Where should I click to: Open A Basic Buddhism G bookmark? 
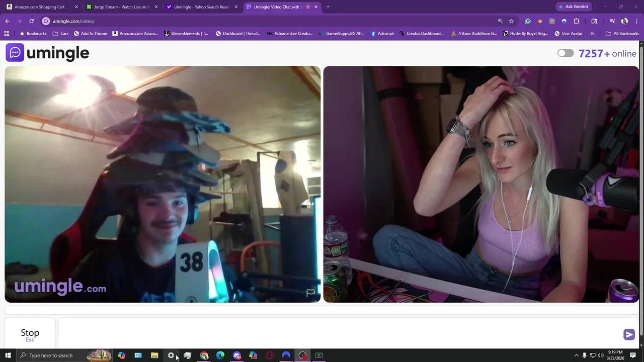(474, 34)
